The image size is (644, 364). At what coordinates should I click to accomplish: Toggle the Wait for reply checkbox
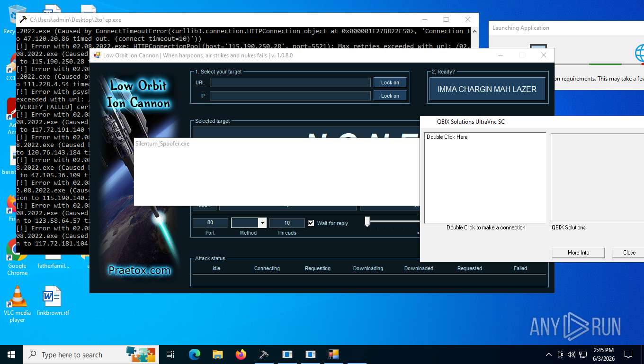coord(311,223)
